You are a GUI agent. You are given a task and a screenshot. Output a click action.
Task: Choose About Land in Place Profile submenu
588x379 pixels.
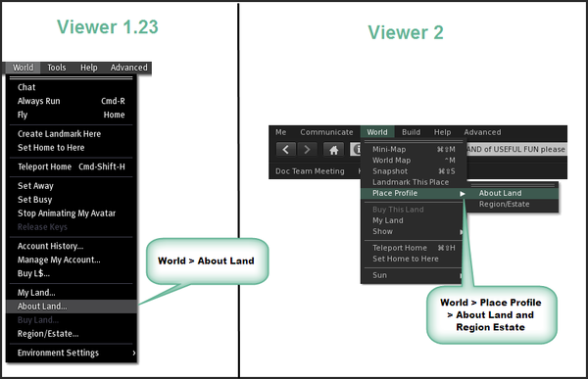[x=513, y=193]
